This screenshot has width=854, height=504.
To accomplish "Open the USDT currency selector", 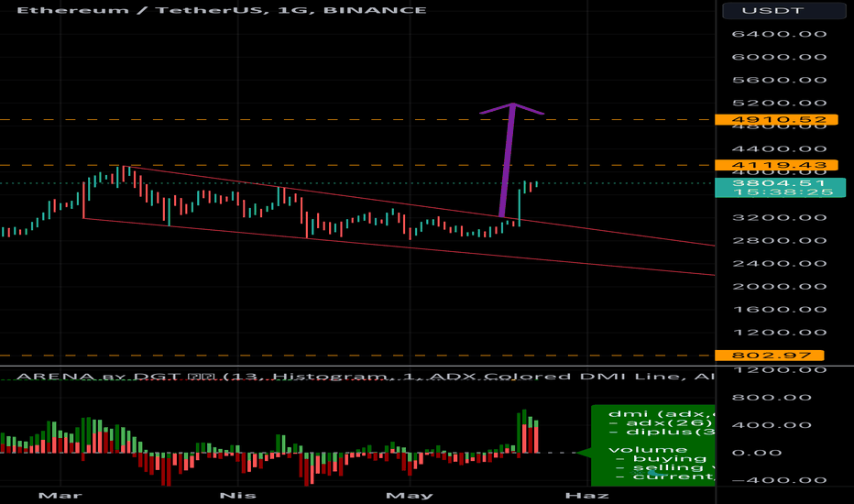I will (x=783, y=12).
